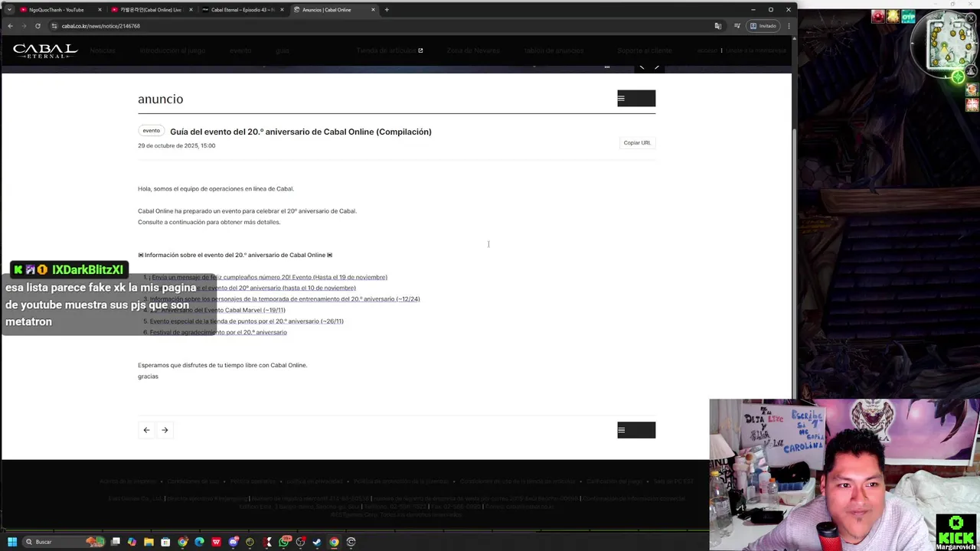Open the tienda de puntos special event link

(247, 321)
